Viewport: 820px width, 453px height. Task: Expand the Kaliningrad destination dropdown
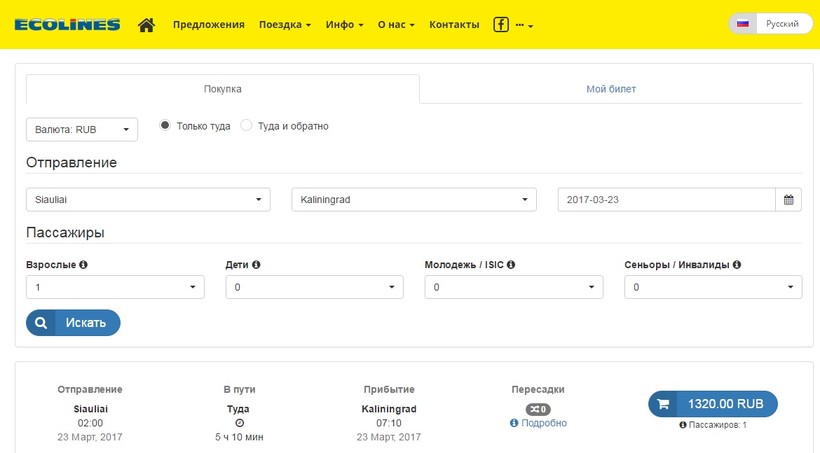point(413,200)
